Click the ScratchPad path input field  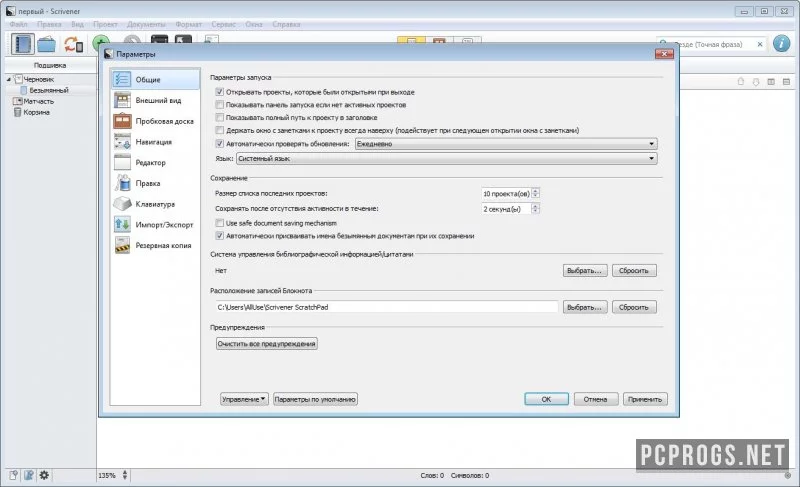[x=387, y=307]
